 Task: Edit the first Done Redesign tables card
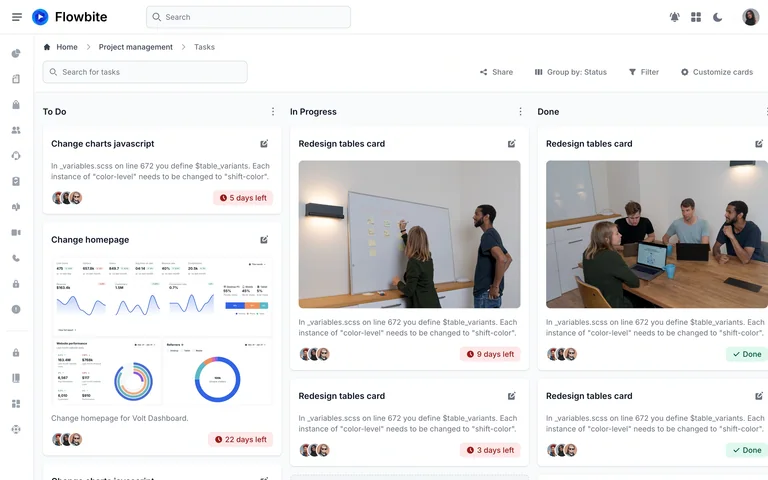pyautogui.click(x=759, y=144)
